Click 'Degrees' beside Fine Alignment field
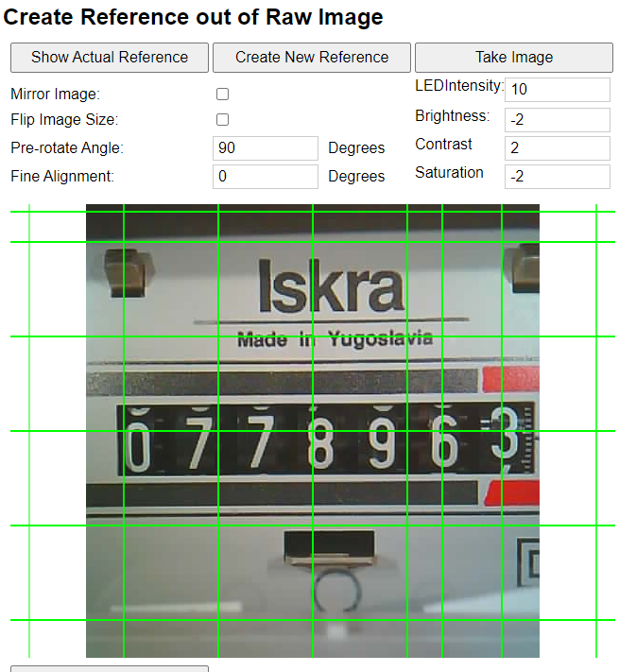This screenshot has height=672, width=619. pyautogui.click(x=356, y=176)
